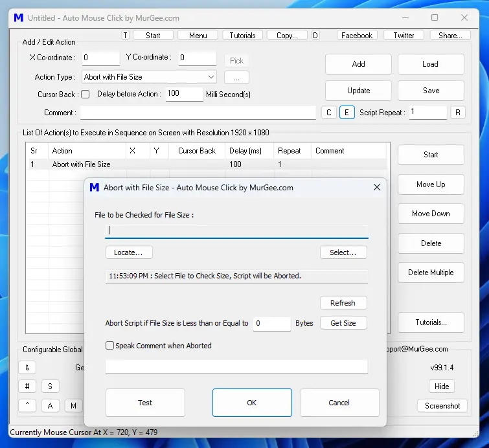The width and height of the screenshot is (489, 448).
Task: Click the speak comment text field in dialog
Action: (236, 366)
